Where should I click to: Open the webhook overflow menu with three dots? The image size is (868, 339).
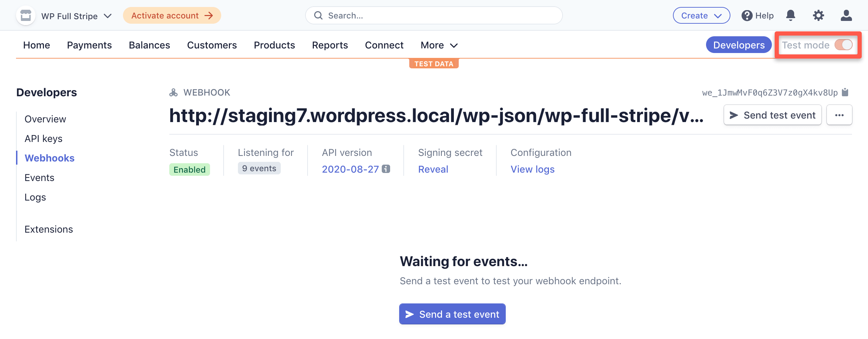click(839, 115)
